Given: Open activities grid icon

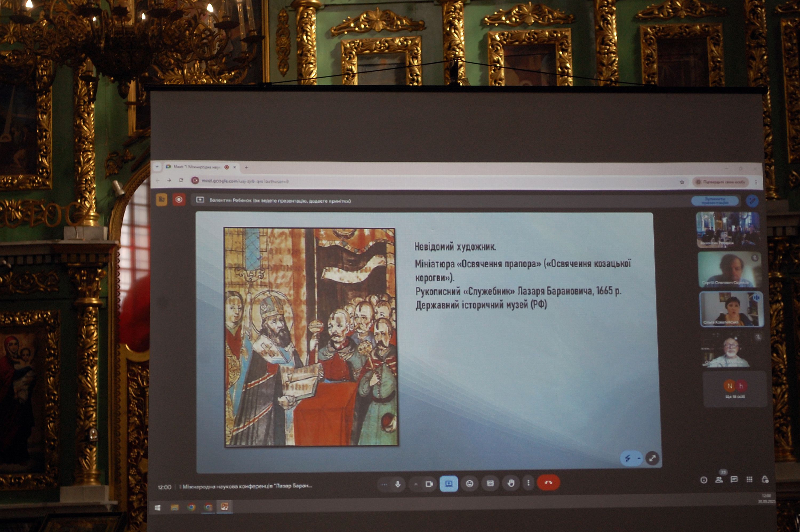Looking at the screenshot, I should (749, 479).
